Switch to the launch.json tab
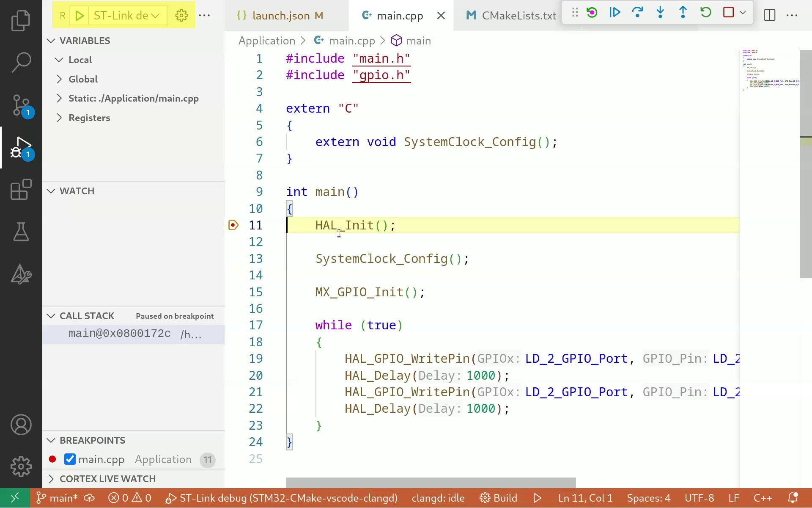The image size is (812, 508). (280, 16)
